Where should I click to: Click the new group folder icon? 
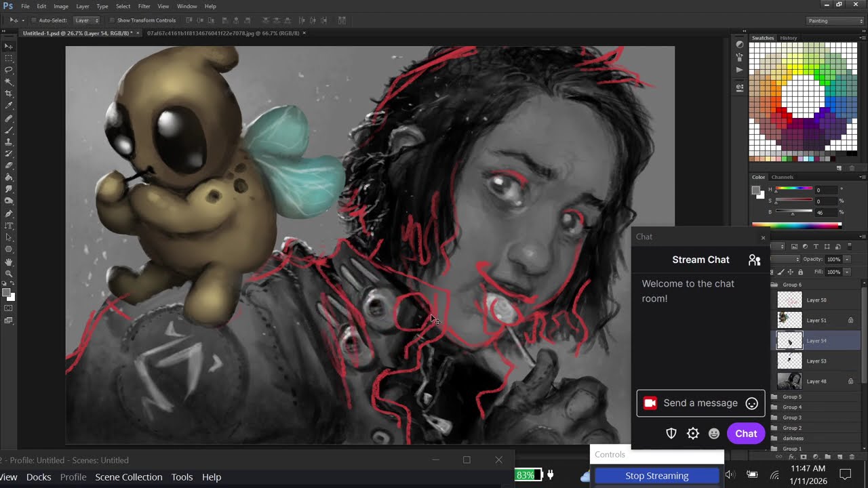click(827, 457)
